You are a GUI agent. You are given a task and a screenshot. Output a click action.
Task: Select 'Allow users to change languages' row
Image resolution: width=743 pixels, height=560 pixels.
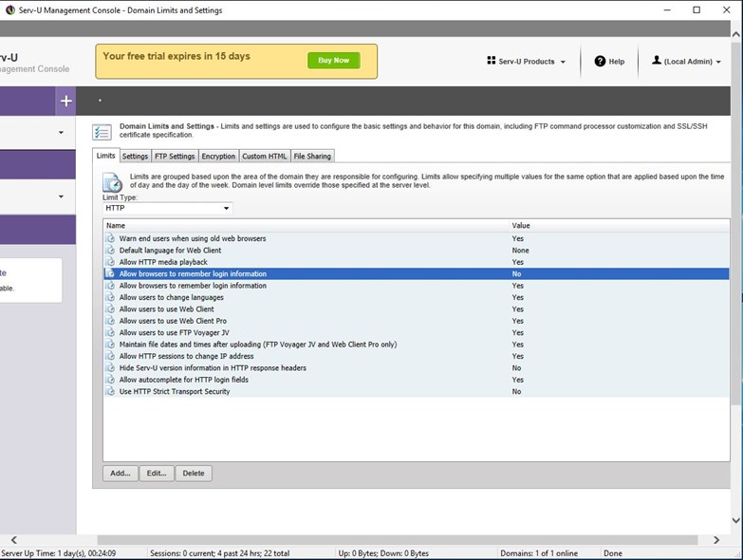coord(417,297)
